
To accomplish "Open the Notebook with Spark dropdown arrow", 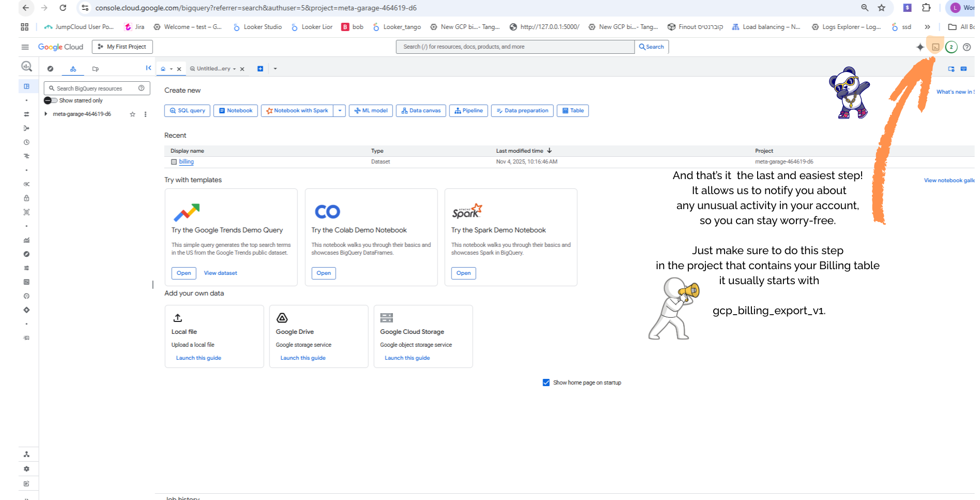I will coord(339,110).
